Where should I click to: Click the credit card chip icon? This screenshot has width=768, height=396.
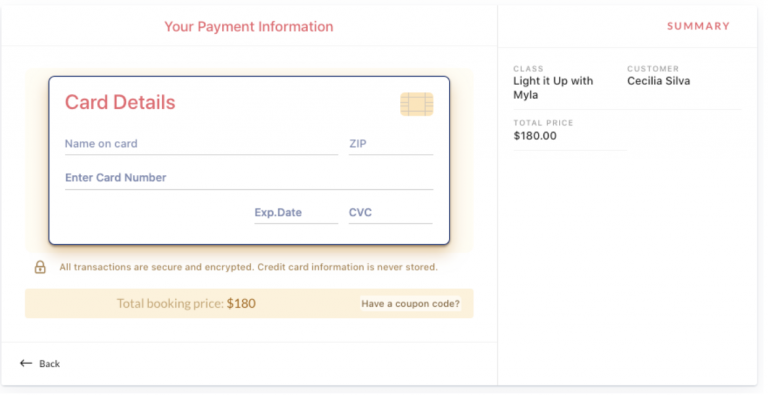click(417, 104)
